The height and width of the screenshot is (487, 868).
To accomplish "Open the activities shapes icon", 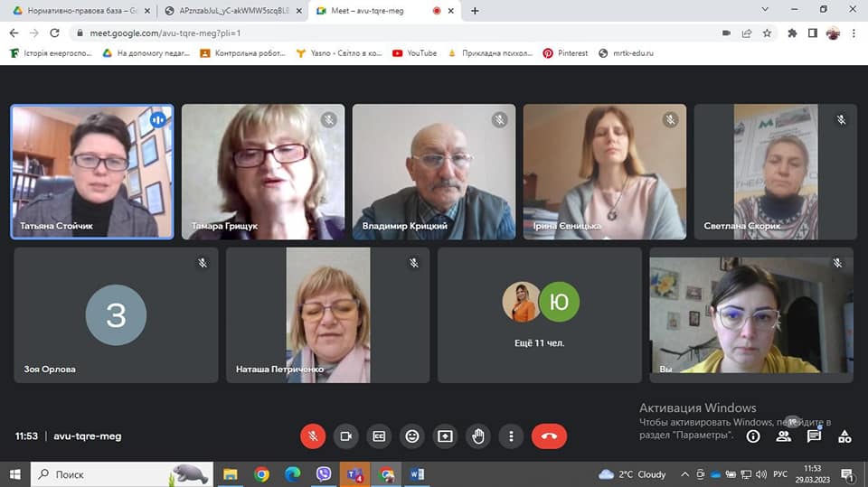I will pos(844,436).
